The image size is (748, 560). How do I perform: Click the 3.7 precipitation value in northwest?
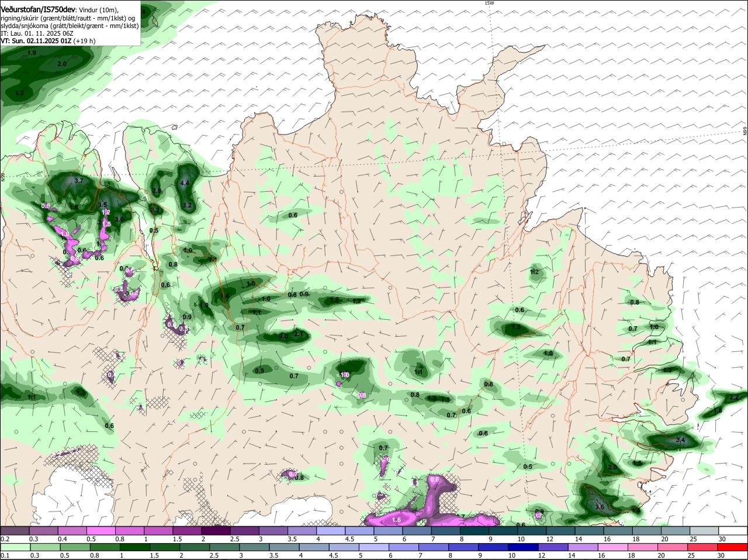(79, 181)
